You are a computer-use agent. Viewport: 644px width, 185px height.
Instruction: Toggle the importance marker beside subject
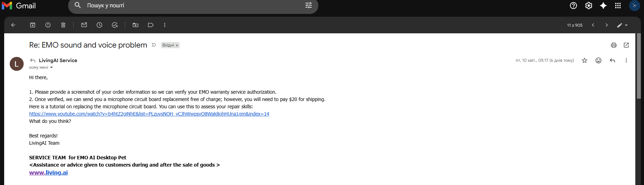154,45
